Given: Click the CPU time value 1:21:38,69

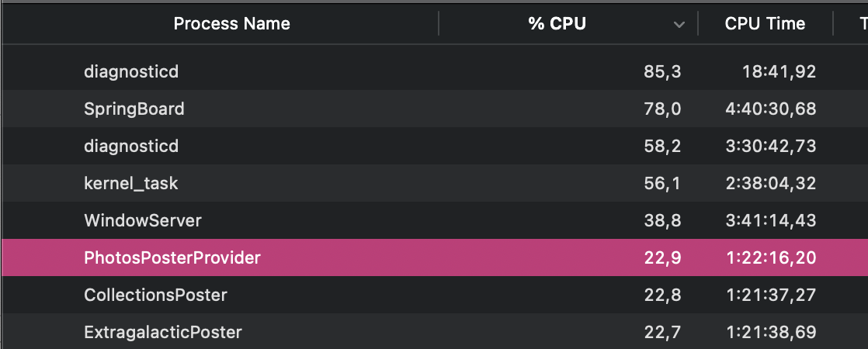Looking at the screenshot, I should [x=769, y=332].
